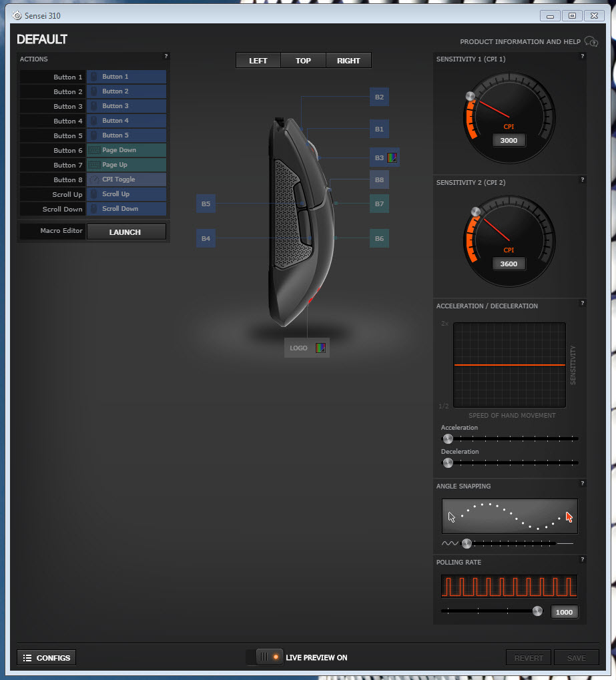Select the B5 button label on the diagram

(206, 204)
